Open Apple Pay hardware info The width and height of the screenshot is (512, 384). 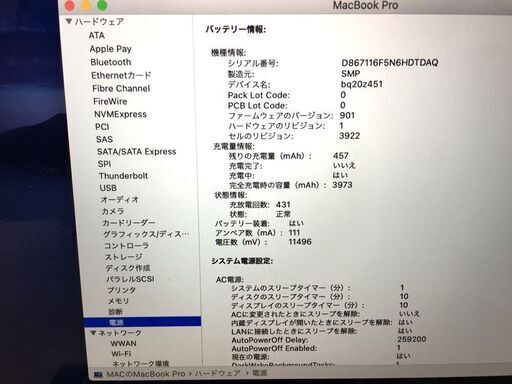coord(110,49)
